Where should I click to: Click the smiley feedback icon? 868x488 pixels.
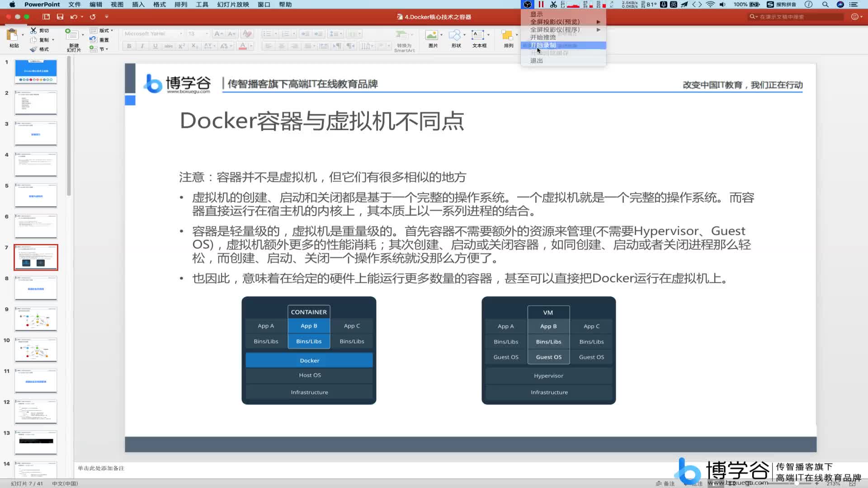point(854,17)
